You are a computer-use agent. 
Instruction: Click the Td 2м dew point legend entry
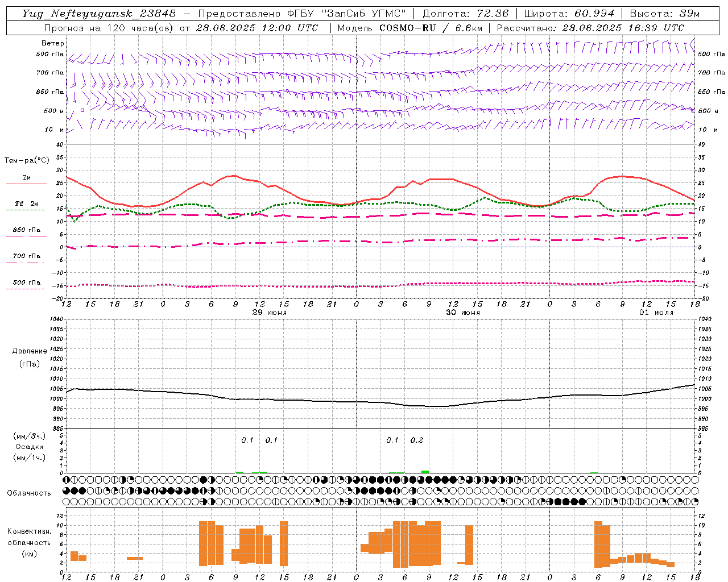click(x=26, y=203)
